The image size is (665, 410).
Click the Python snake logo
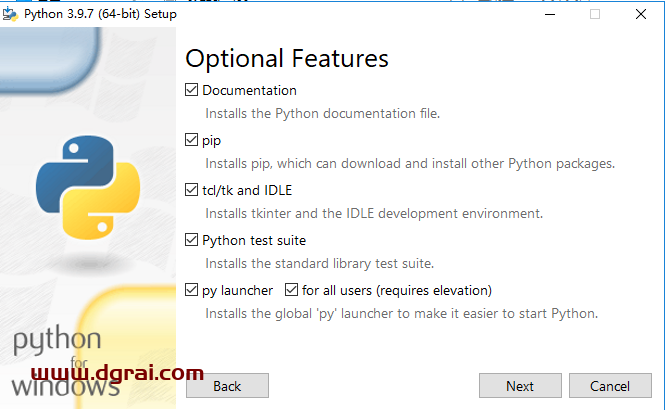[x=88, y=187]
